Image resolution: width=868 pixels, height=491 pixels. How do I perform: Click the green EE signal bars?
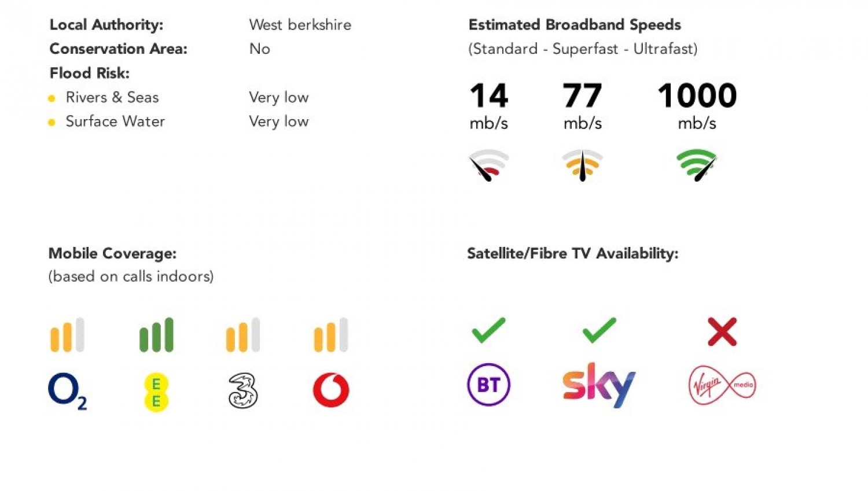[156, 334]
